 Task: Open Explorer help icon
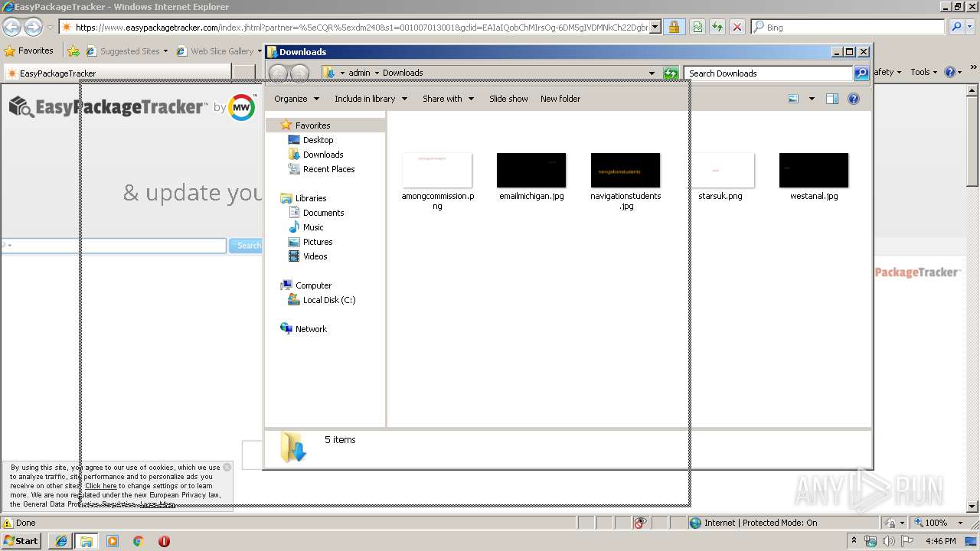pos(854,99)
